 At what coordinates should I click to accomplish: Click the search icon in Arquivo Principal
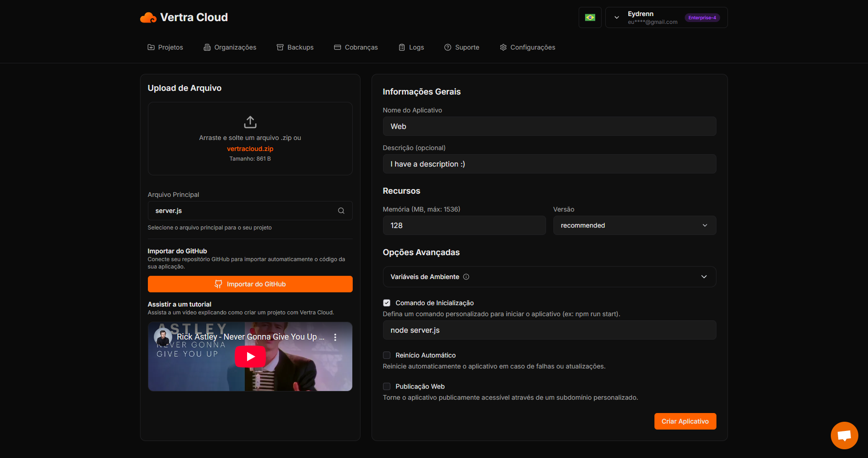click(x=341, y=211)
